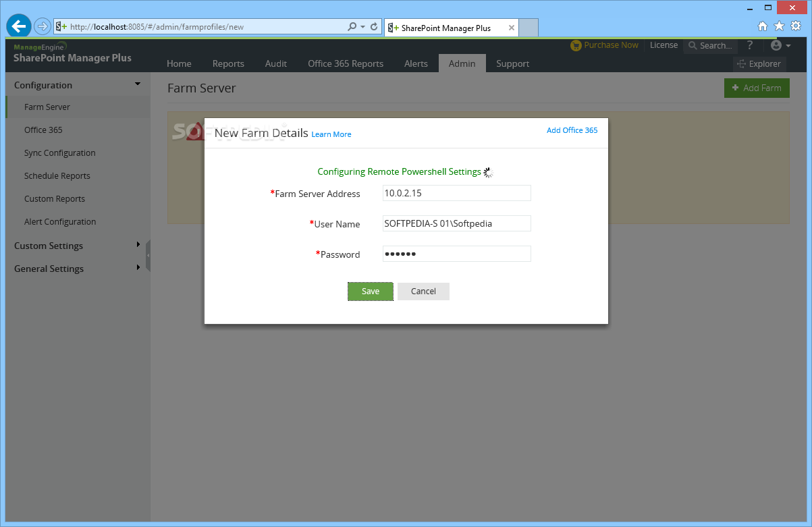
Task: Switch to the Office 365 Reports tab
Action: [x=346, y=63]
